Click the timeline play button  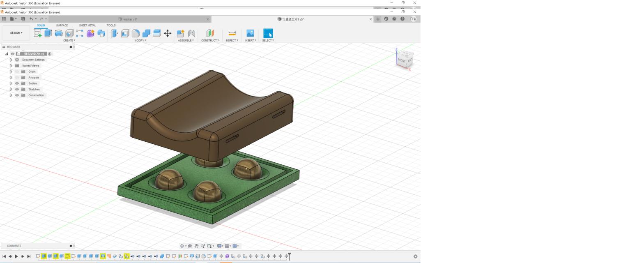(x=16, y=256)
